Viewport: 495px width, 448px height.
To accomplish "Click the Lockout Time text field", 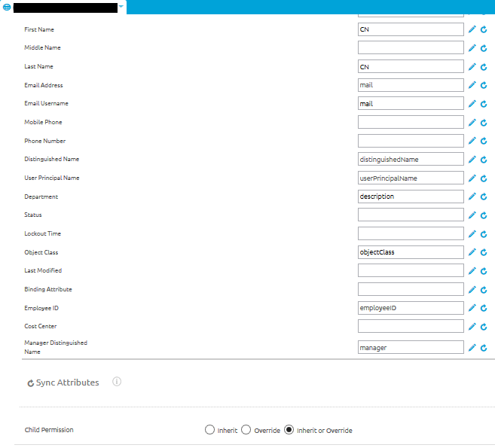I will [x=411, y=233].
